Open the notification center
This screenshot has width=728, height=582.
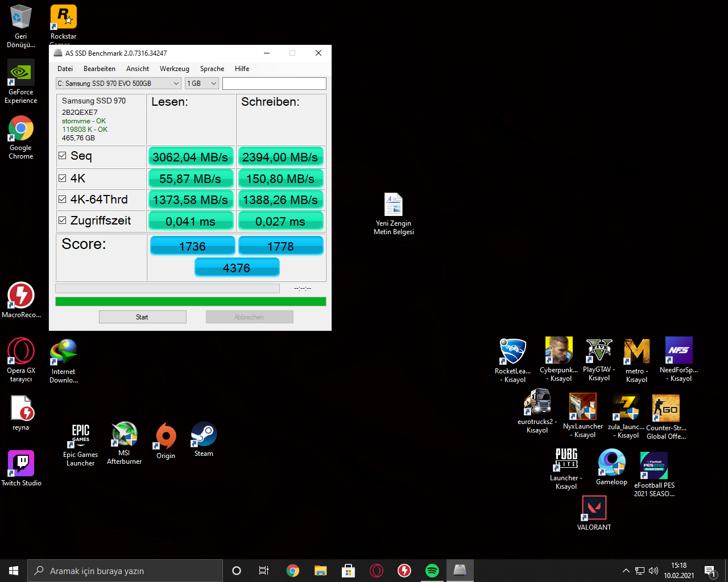(710, 571)
